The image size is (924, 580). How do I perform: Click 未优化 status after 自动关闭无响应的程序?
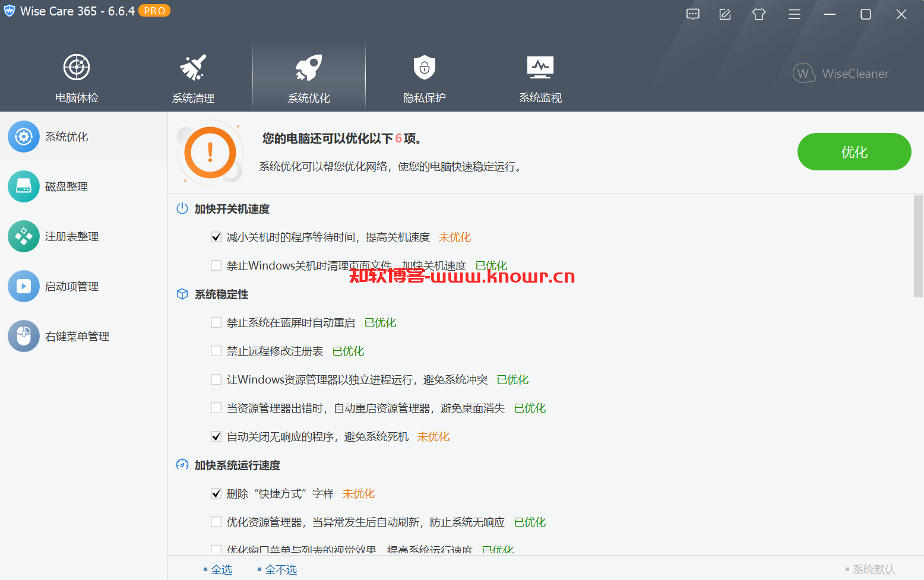[x=433, y=437]
